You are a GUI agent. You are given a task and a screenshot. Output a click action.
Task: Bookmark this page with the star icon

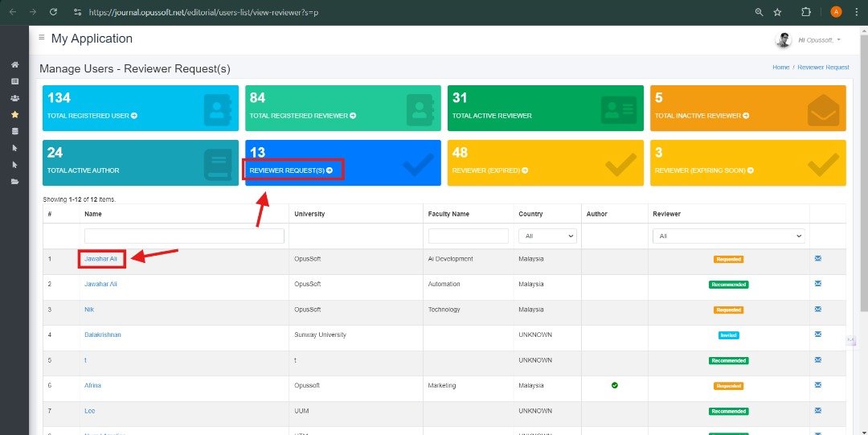(x=777, y=11)
